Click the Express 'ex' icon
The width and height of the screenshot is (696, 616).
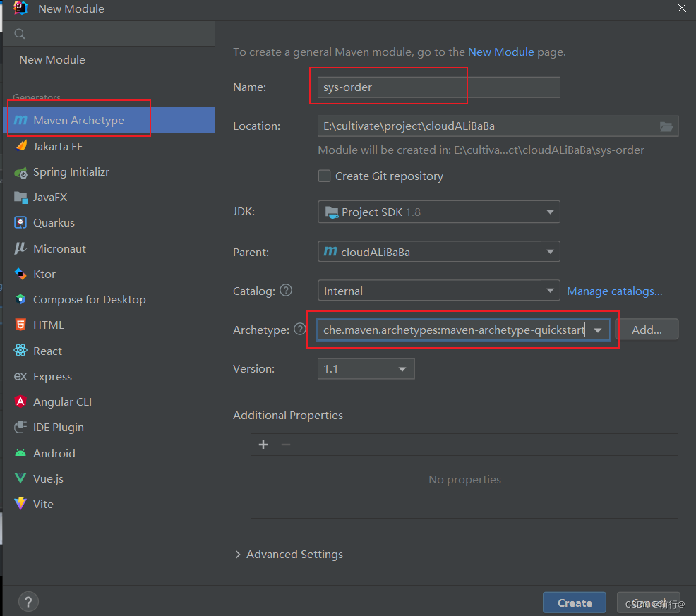(20, 376)
